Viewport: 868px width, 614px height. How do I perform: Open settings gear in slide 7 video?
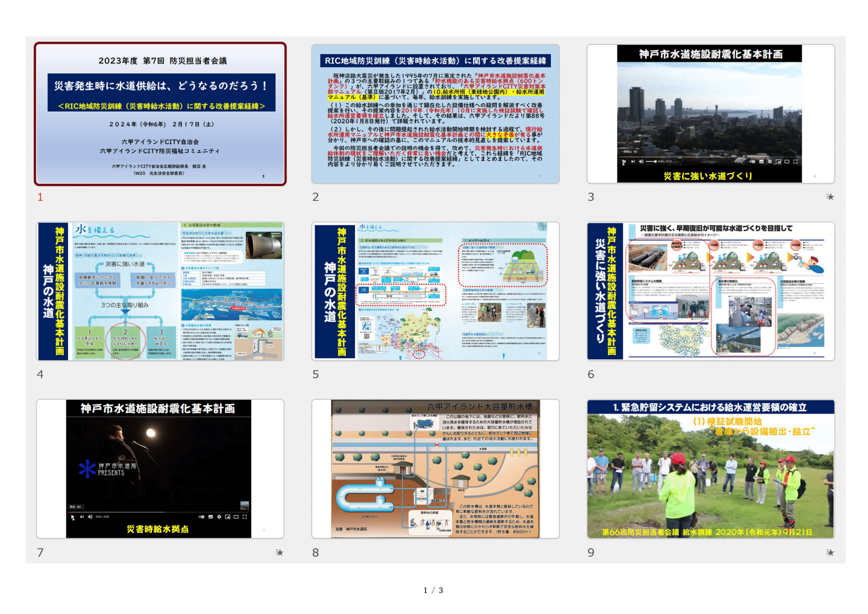pyautogui.click(x=219, y=517)
